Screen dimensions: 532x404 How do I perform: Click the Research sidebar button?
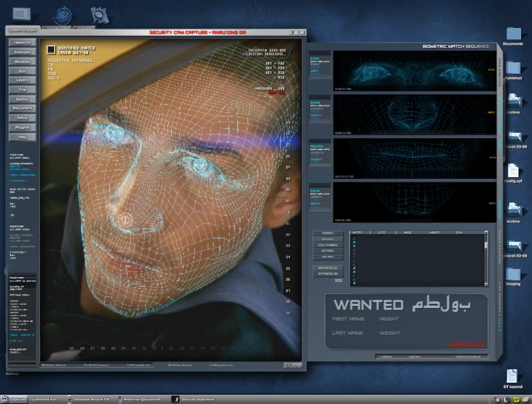pos(22,43)
